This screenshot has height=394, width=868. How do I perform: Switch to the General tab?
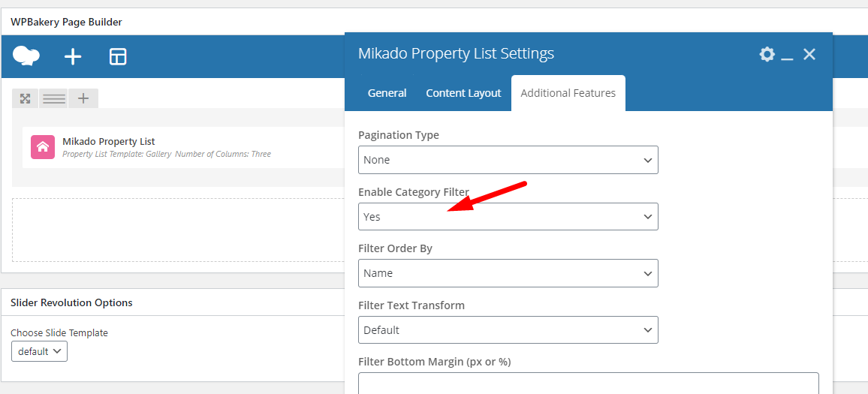coord(387,93)
